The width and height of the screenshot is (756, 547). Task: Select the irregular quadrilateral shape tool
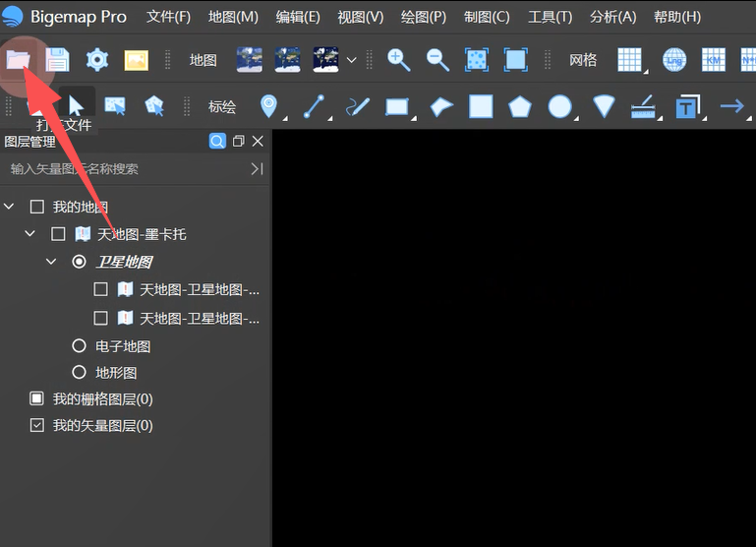point(441,106)
